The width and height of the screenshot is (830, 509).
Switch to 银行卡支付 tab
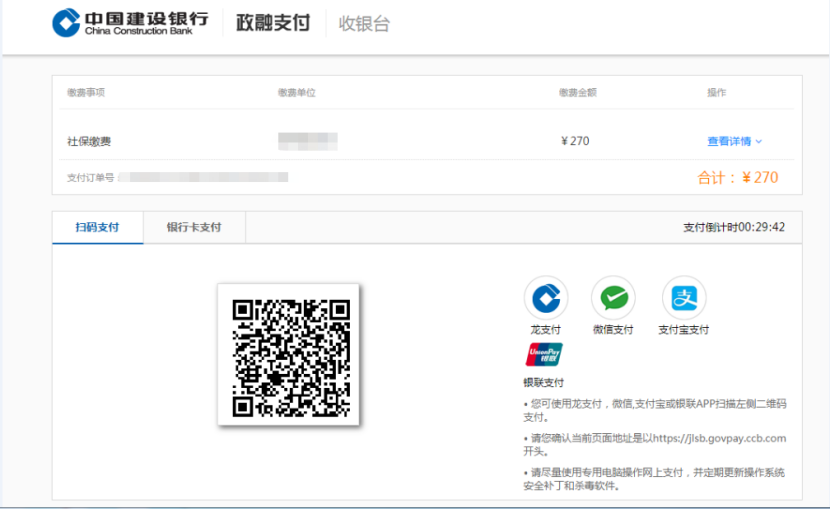point(194,228)
